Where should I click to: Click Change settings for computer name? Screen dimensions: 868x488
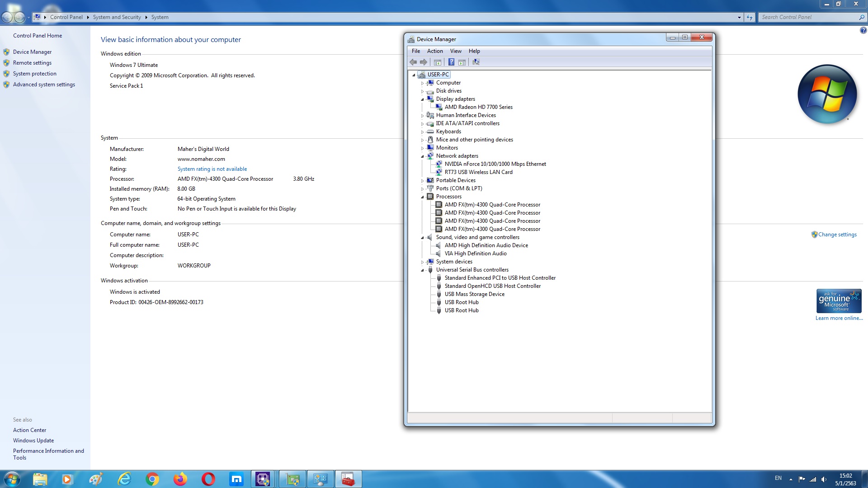point(837,235)
